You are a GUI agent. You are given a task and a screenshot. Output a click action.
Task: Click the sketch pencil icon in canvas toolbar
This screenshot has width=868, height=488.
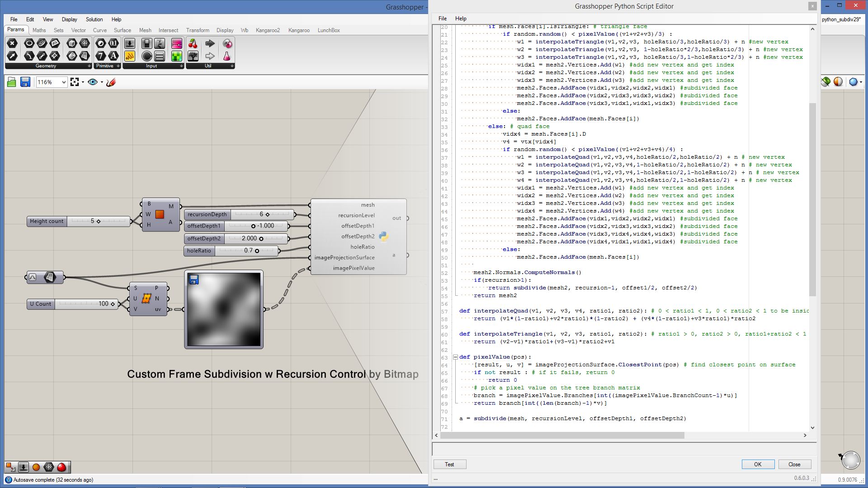click(111, 82)
